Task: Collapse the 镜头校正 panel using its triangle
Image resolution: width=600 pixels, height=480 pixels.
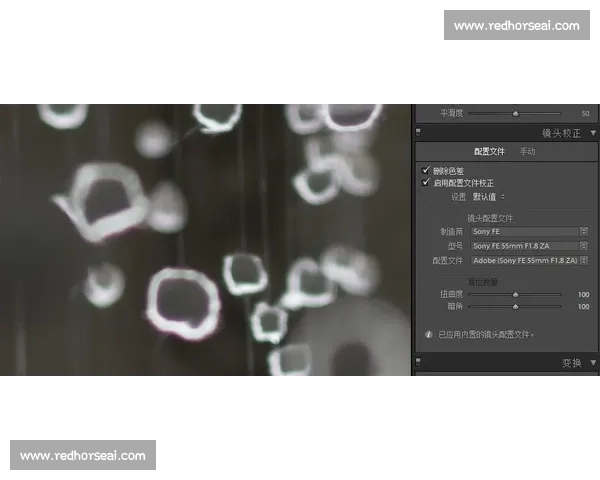Action: 593,132
